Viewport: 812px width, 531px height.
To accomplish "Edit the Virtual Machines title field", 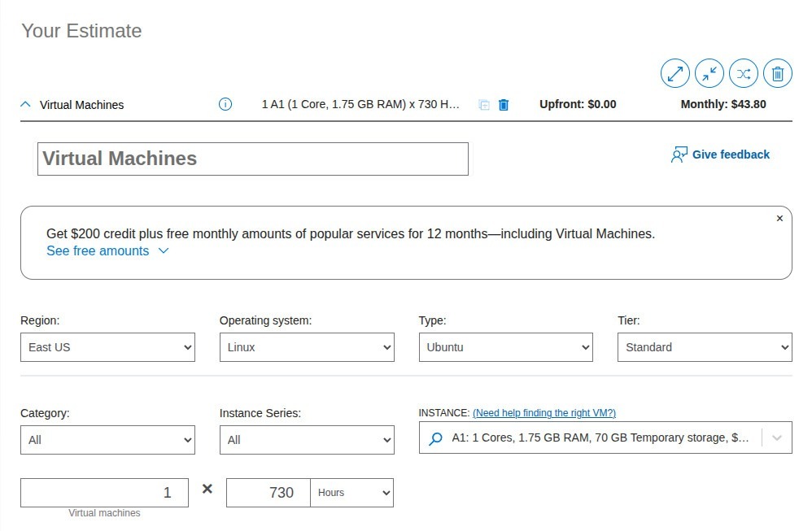I will pyautogui.click(x=252, y=158).
